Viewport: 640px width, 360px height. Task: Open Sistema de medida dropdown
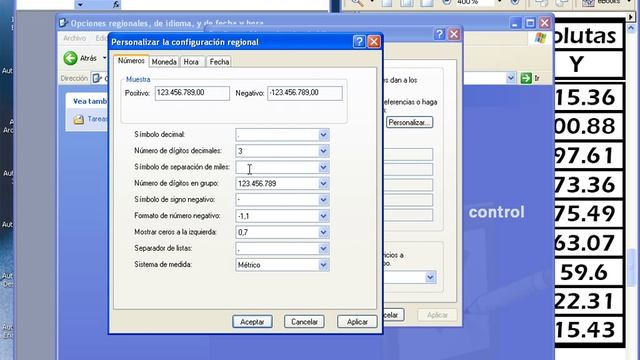tap(323, 265)
